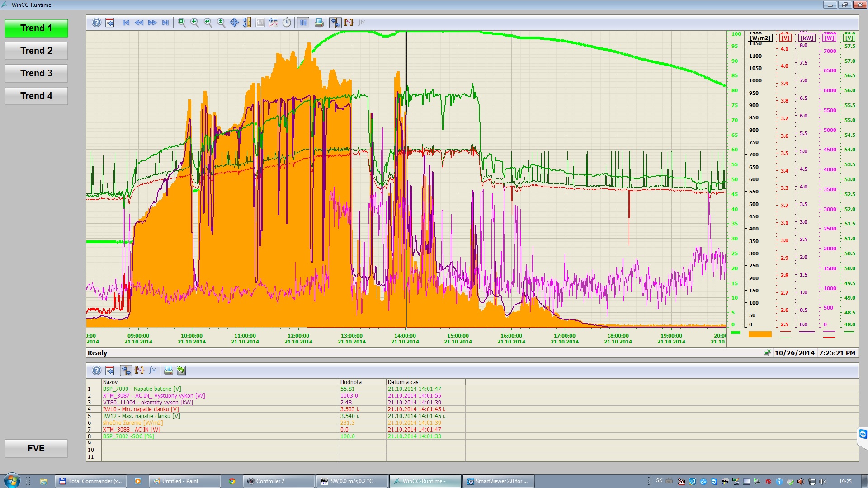868x488 pixels.
Task: Click the purple kW legend line
Action: point(807,332)
